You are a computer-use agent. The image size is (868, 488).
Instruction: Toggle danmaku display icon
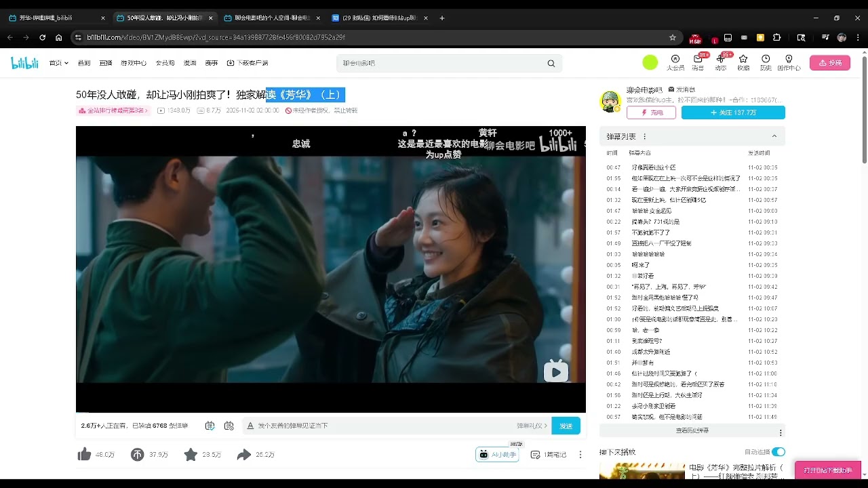click(x=210, y=426)
